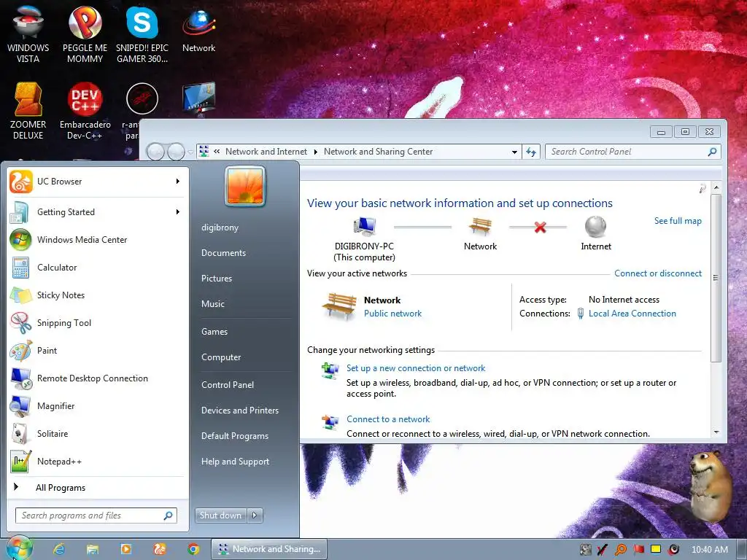Click Set up a new connection or network
The height and width of the screenshot is (560, 747).
415,368
